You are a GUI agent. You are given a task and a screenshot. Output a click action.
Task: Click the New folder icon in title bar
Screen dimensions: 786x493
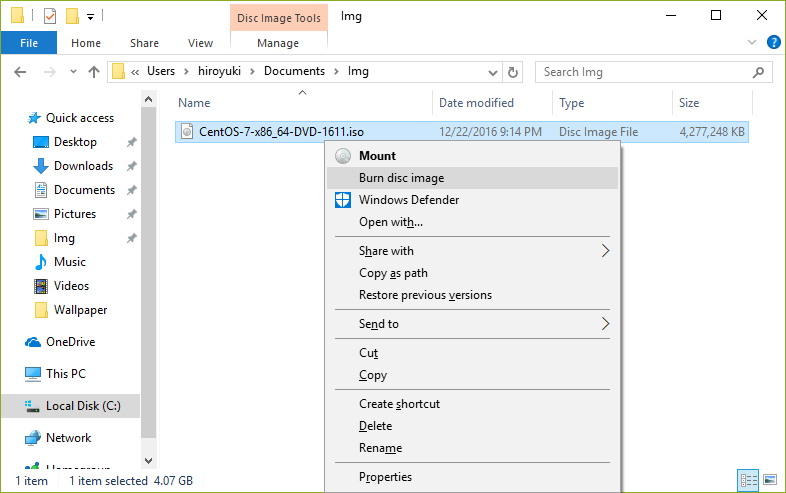click(72, 16)
